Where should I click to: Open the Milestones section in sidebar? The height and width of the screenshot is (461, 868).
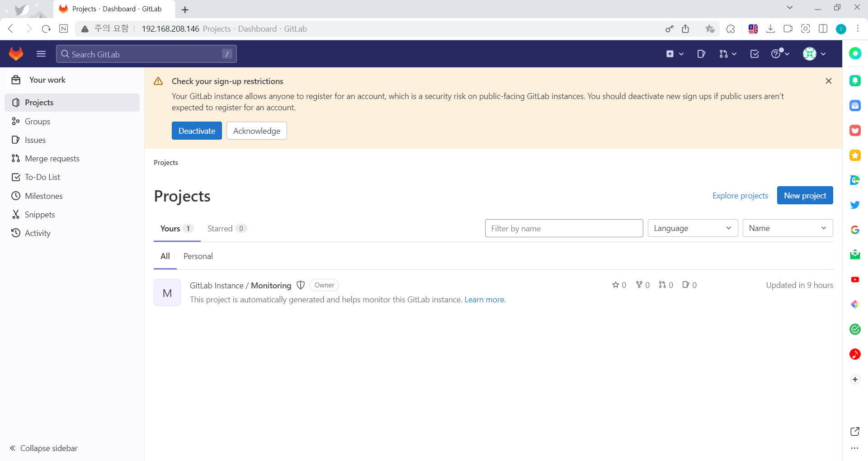(44, 196)
